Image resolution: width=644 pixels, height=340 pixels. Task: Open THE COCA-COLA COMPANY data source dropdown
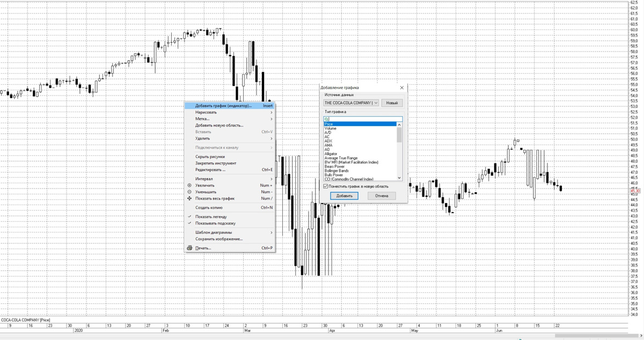click(x=351, y=103)
